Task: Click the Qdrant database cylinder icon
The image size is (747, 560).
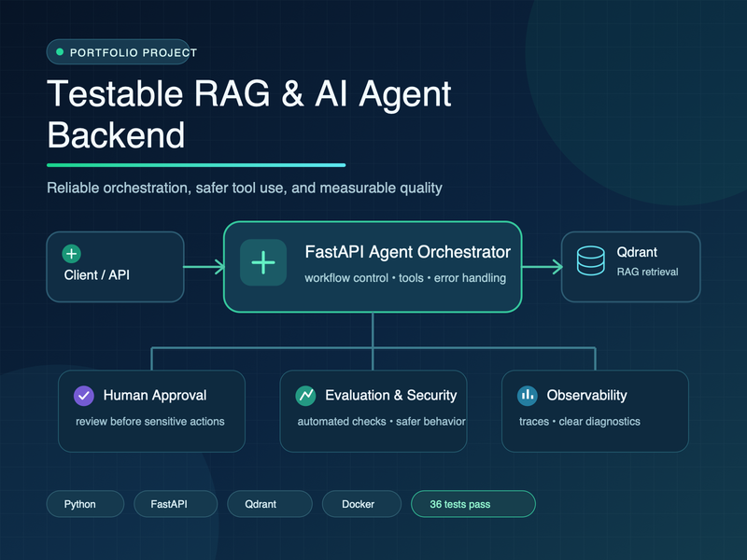Action: point(591,260)
